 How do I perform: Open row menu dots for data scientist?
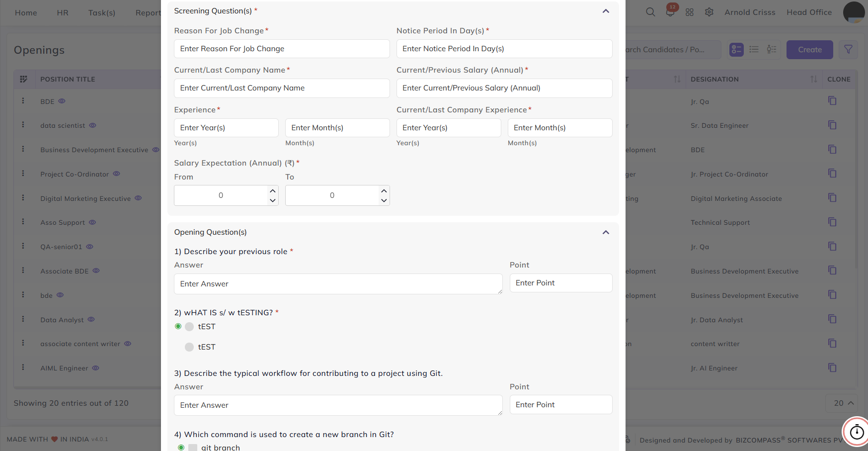coord(23,125)
